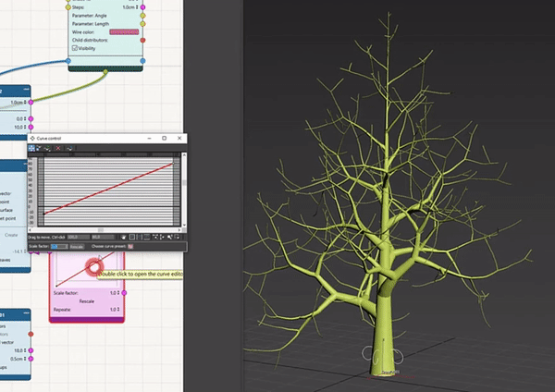Click the Rescale button in Curve control
Viewport: 555px width, 392px height.
coord(77,247)
